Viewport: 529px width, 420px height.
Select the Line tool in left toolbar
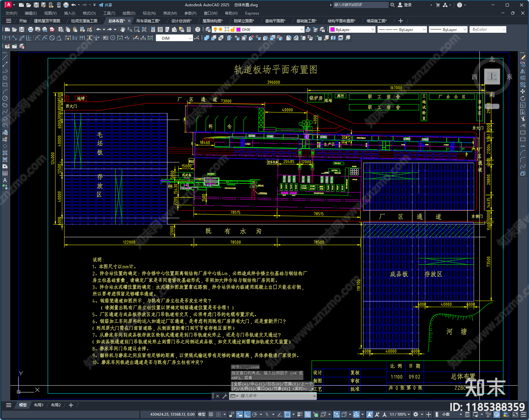[x=5, y=58]
